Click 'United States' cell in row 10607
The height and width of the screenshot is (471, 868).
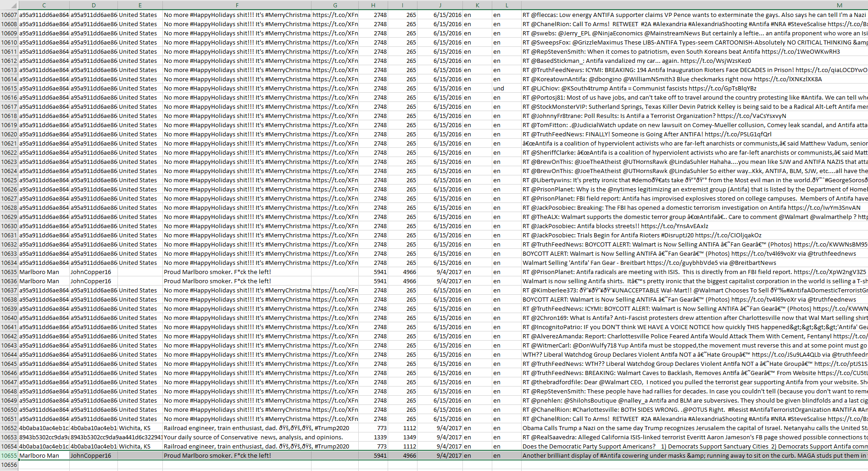[140, 15]
